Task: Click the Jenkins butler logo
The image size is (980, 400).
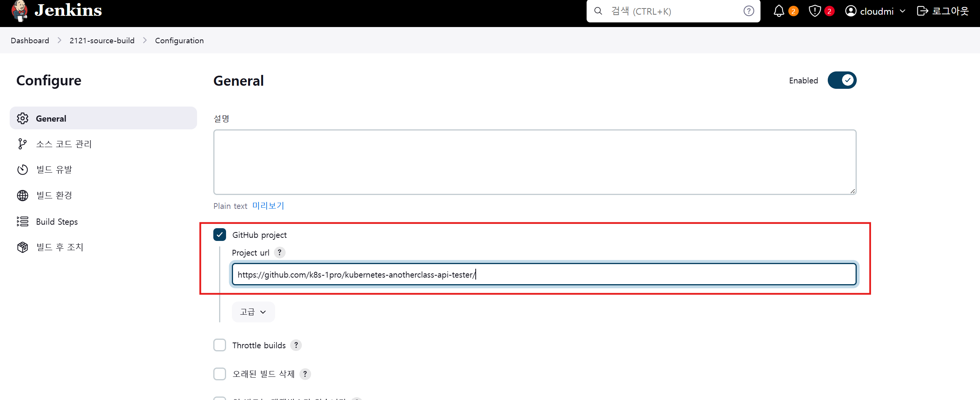Action: pyautogui.click(x=19, y=10)
